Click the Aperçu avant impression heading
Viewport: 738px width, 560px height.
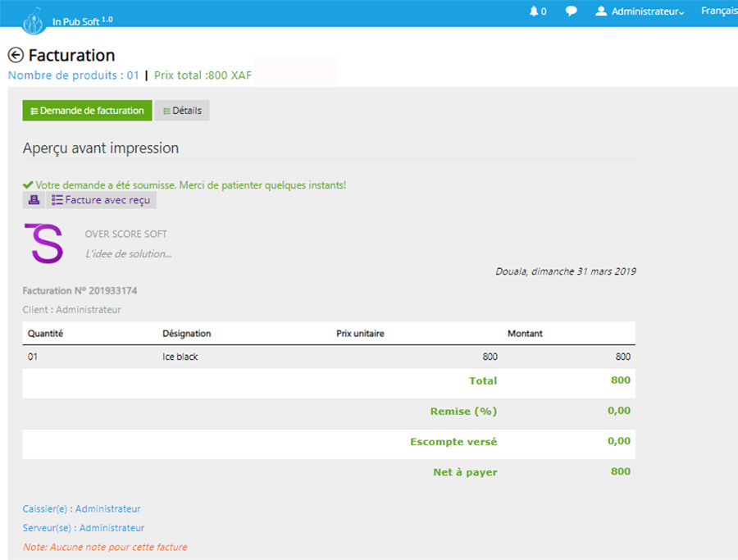coord(101,148)
